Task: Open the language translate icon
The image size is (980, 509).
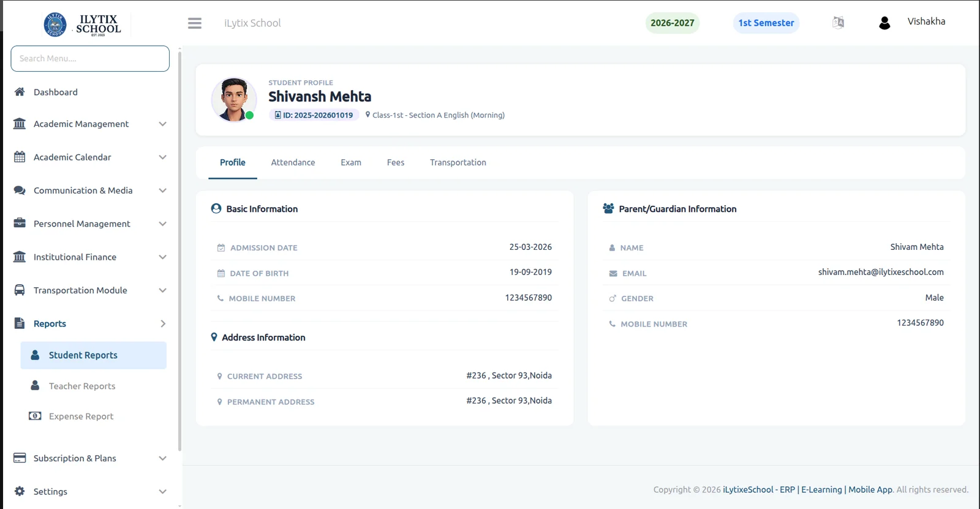Action: coord(839,23)
